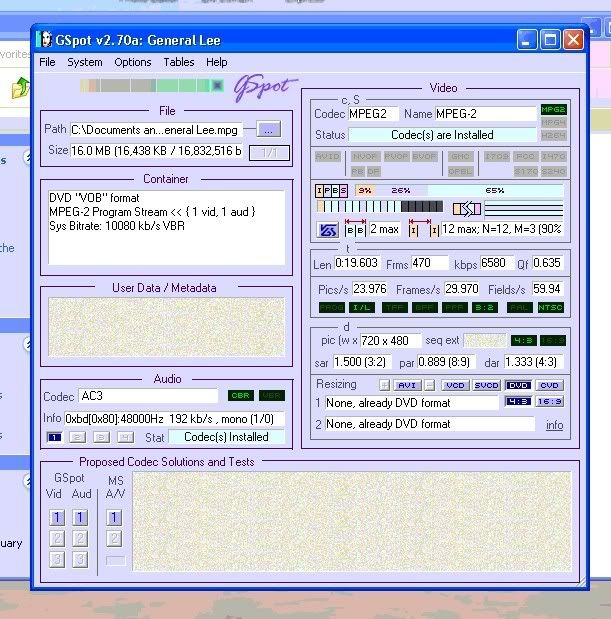Select SVCD resizing target
Viewport: 611px width, 619px height.
tap(486, 385)
